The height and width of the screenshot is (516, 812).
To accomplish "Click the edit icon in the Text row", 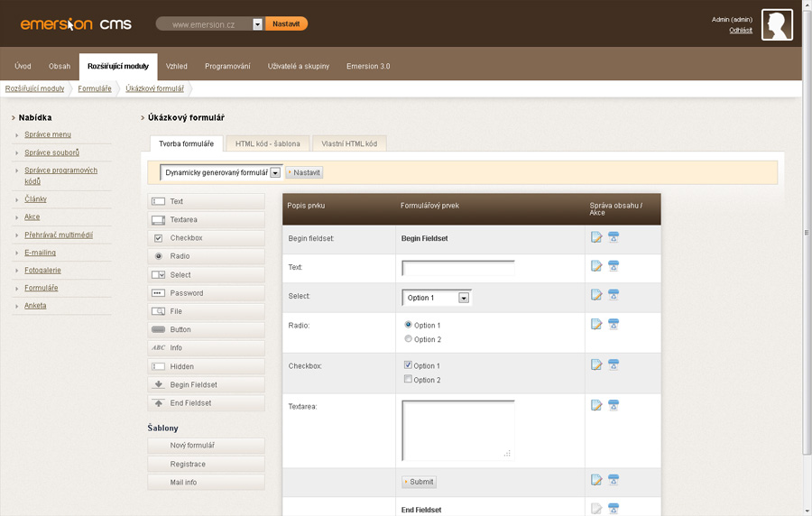I will pos(596,266).
